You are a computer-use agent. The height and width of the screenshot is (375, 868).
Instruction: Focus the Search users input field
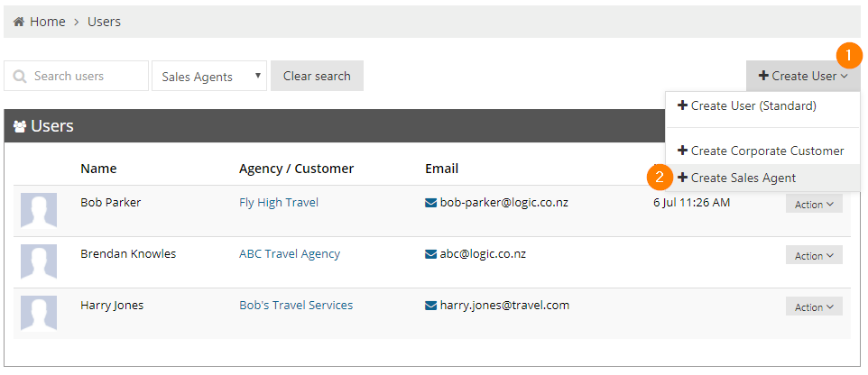pyautogui.click(x=76, y=76)
